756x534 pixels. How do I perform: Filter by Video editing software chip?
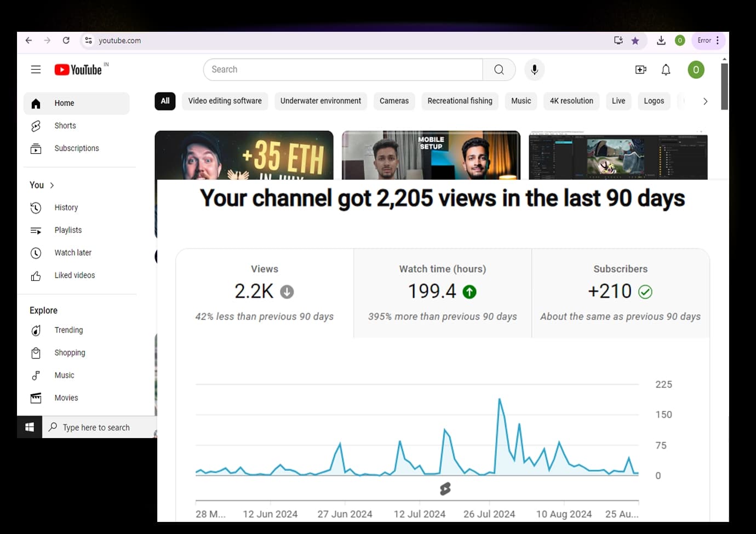[x=225, y=101]
